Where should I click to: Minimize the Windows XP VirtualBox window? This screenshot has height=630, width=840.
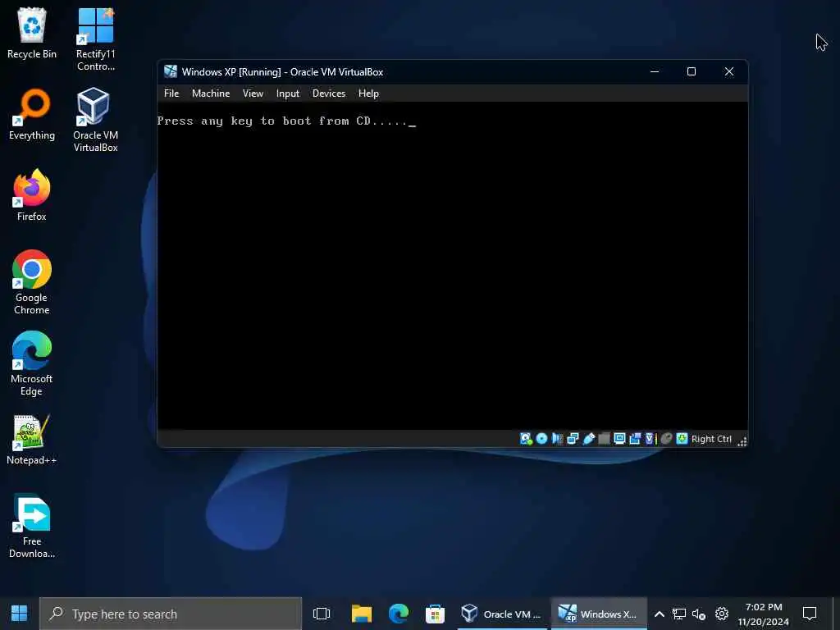tap(655, 71)
